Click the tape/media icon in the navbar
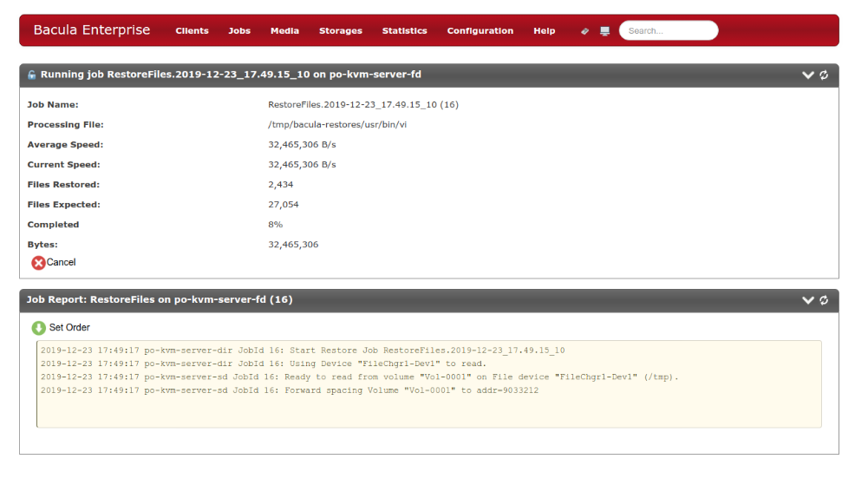868x485 pixels. pyautogui.click(x=584, y=31)
